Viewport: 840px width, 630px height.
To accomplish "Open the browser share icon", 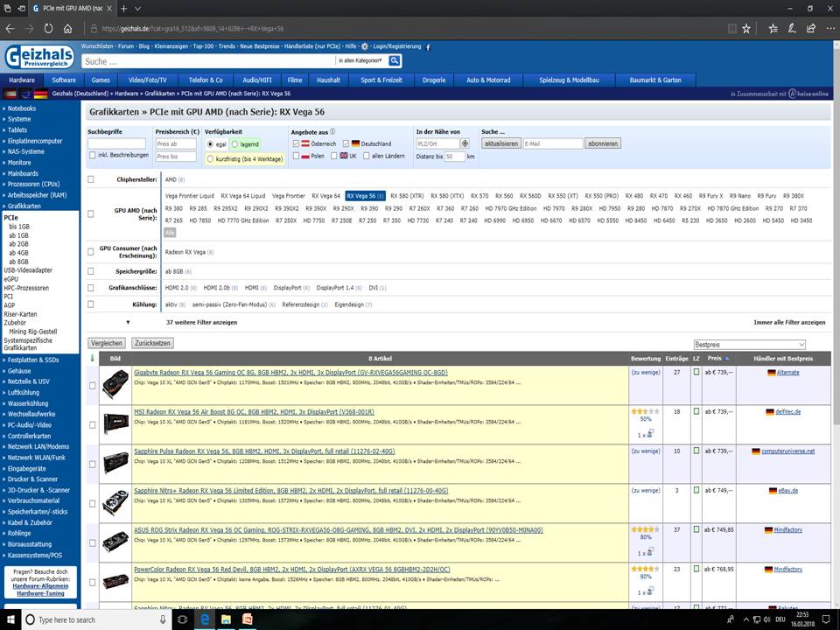I will [811, 29].
